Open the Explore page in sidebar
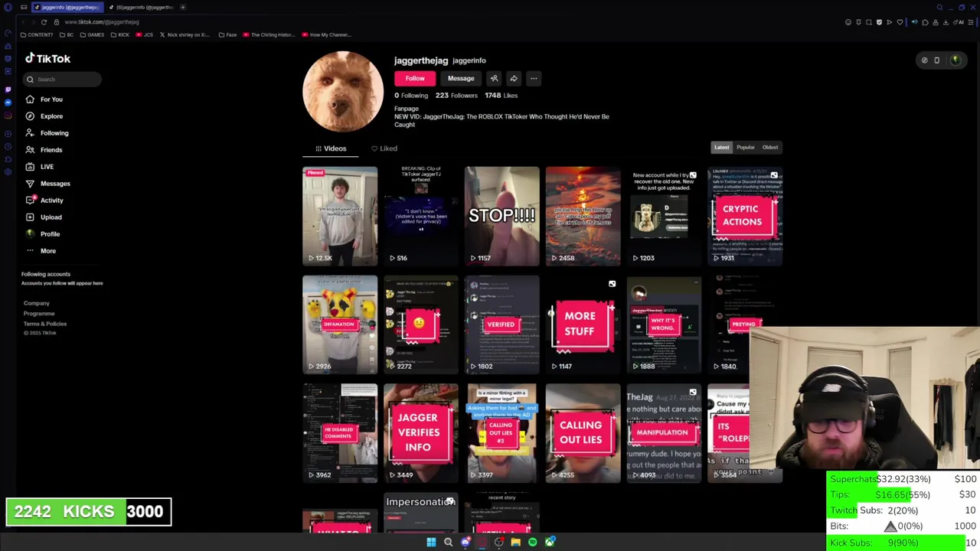The width and height of the screenshot is (980, 551). 44,116
